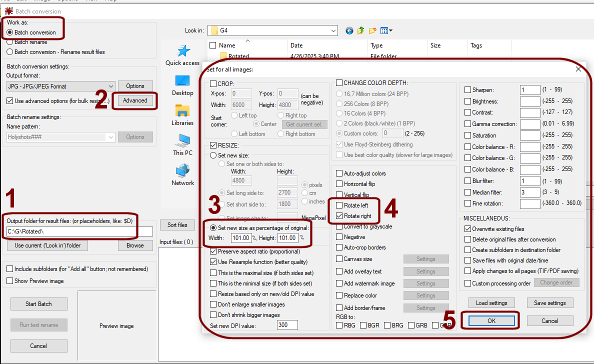Click the percentage Height field
The height and width of the screenshot is (364, 594).
pos(287,238)
